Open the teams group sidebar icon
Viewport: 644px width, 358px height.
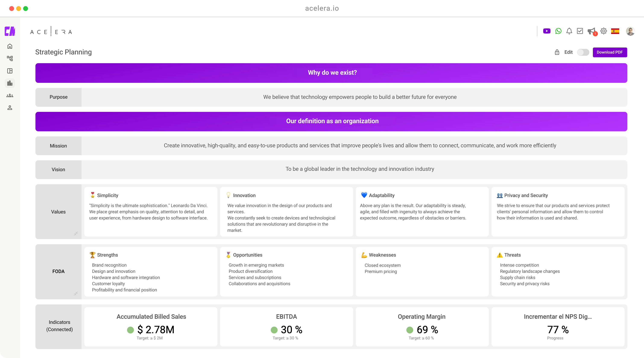click(x=10, y=95)
